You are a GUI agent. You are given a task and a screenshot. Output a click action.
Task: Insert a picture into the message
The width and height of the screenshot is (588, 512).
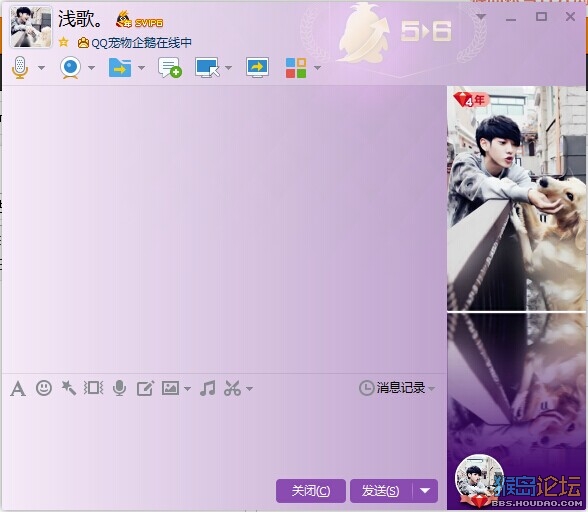pyautogui.click(x=170, y=388)
